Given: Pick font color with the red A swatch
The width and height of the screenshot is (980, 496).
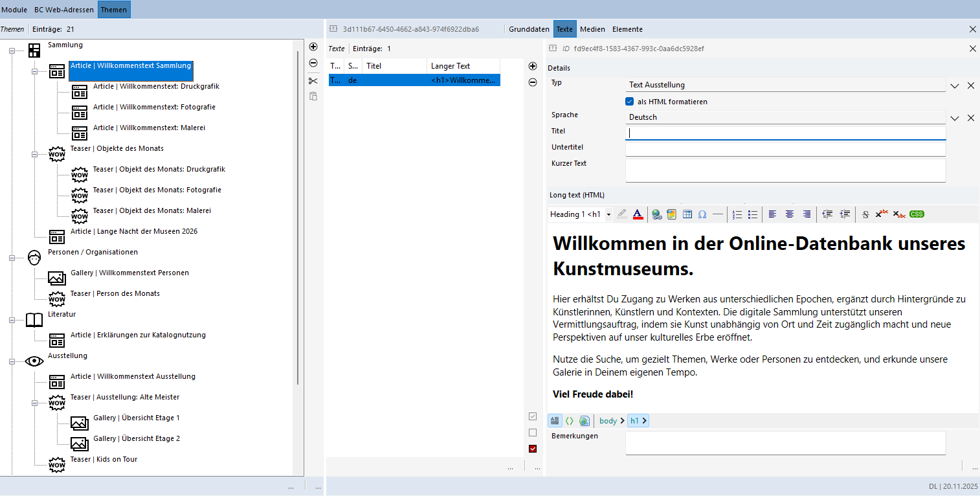Looking at the screenshot, I should coord(638,214).
